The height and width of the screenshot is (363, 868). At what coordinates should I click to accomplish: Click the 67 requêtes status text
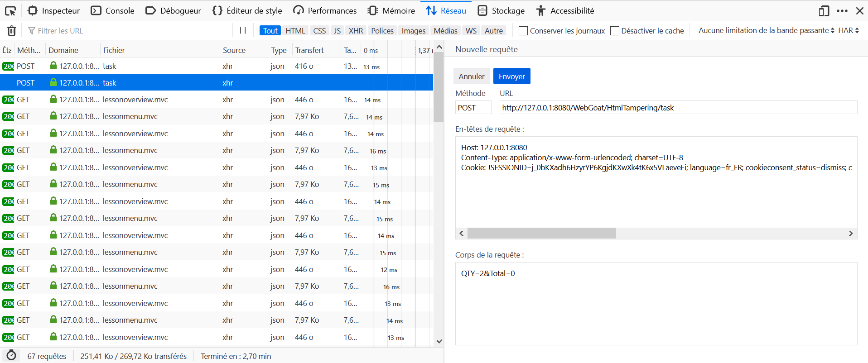(47, 356)
